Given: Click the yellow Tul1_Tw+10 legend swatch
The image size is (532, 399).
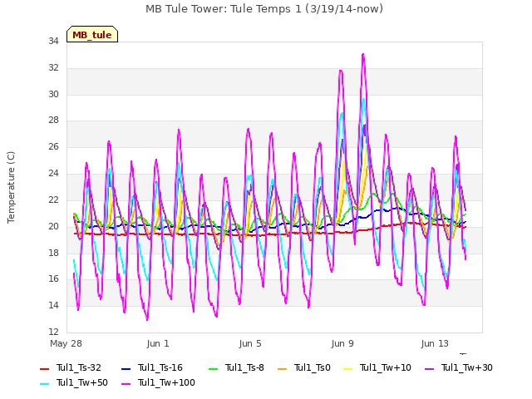Looking at the screenshot, I should click(348, 368).
